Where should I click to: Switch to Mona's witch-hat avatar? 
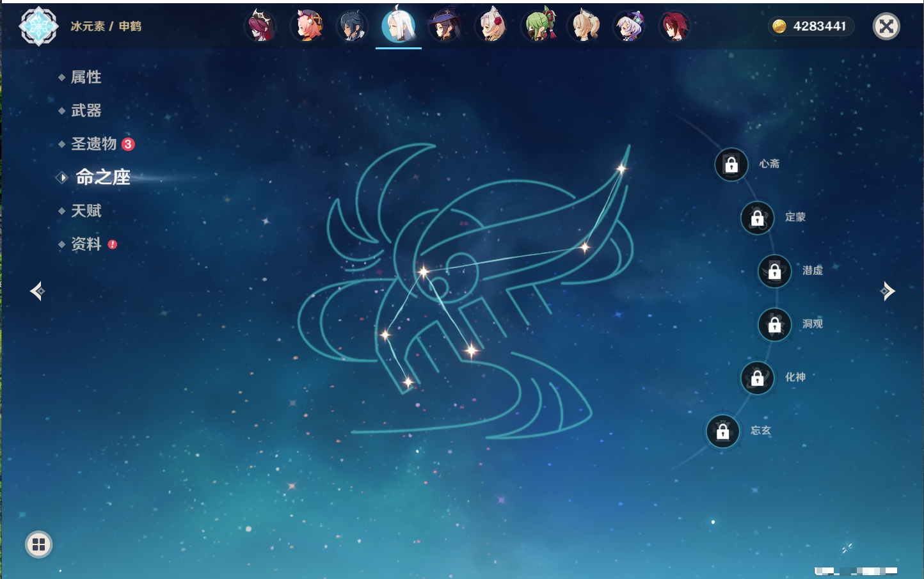point(445,26)
